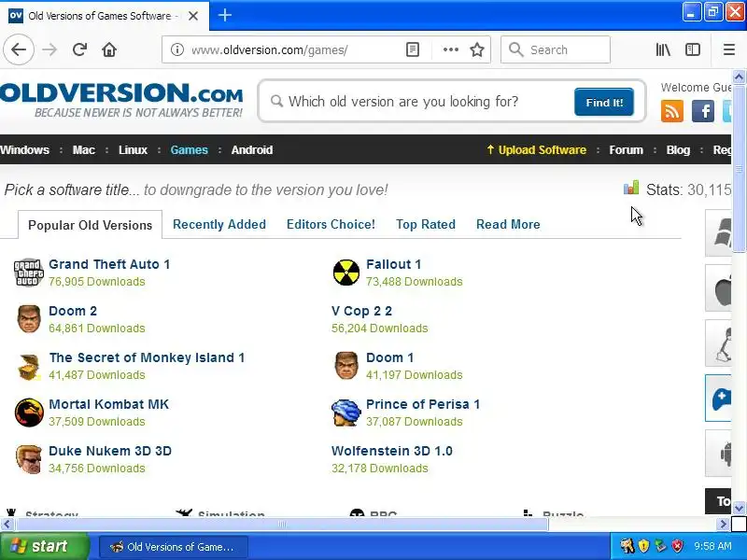The image size is (747, 560).
Task: Click the yellow shield tray icon
Action: (643, 546)
